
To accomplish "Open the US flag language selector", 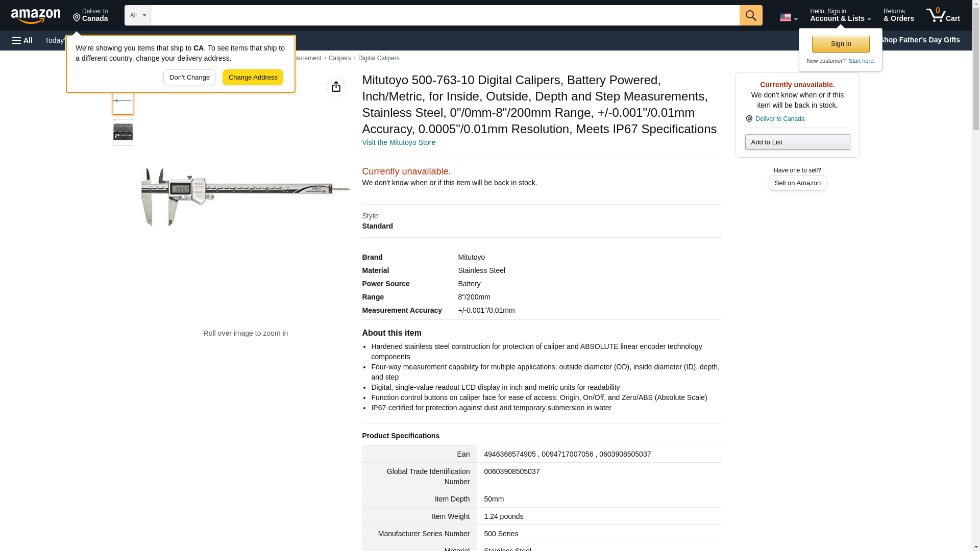I will click(788, 17).
